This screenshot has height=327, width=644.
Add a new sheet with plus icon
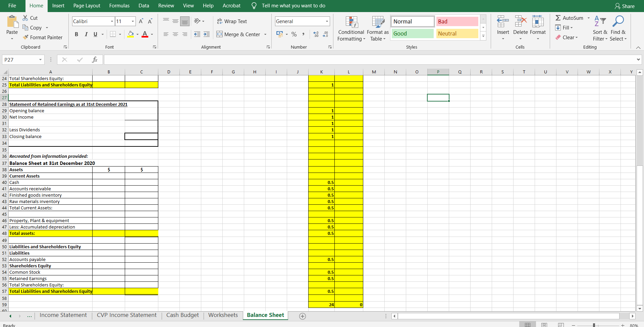[303, 316]
